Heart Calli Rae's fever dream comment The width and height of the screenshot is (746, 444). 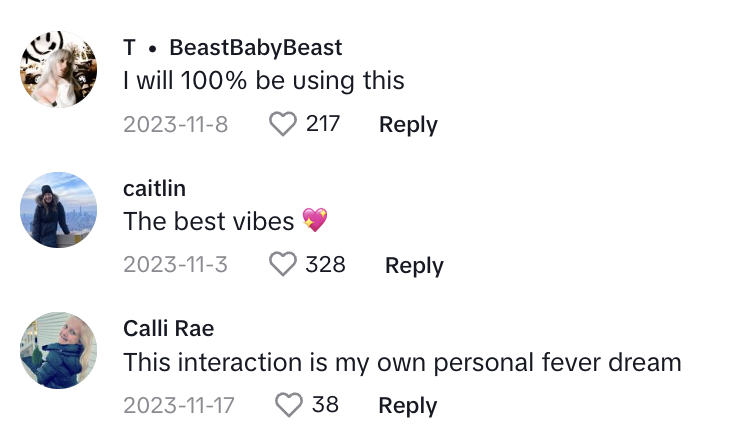[x=289, y=405]
